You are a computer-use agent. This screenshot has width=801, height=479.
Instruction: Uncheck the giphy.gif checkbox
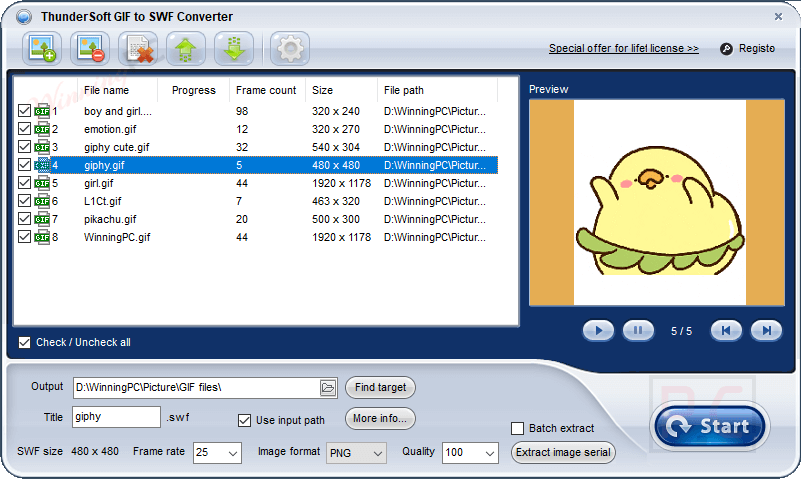pos(24,164)
